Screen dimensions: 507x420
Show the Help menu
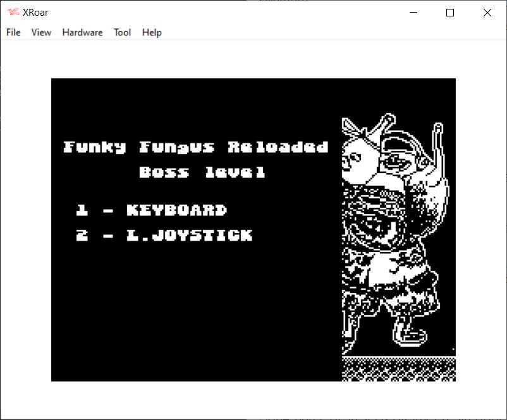tap(152, 32)
